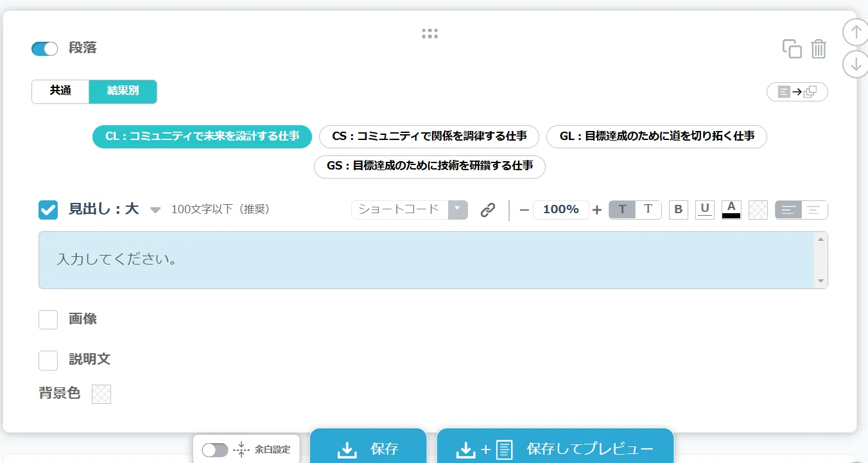Enable the 画像 checkbox

point(48,319)
